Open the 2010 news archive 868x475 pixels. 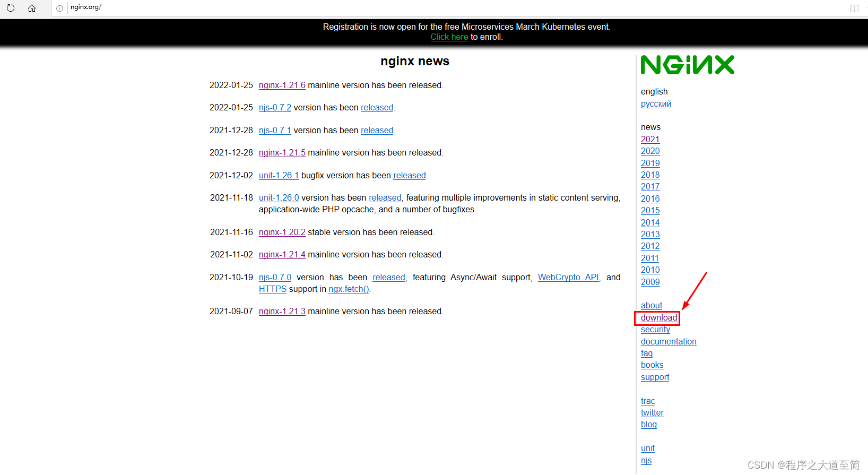point(650,270)
